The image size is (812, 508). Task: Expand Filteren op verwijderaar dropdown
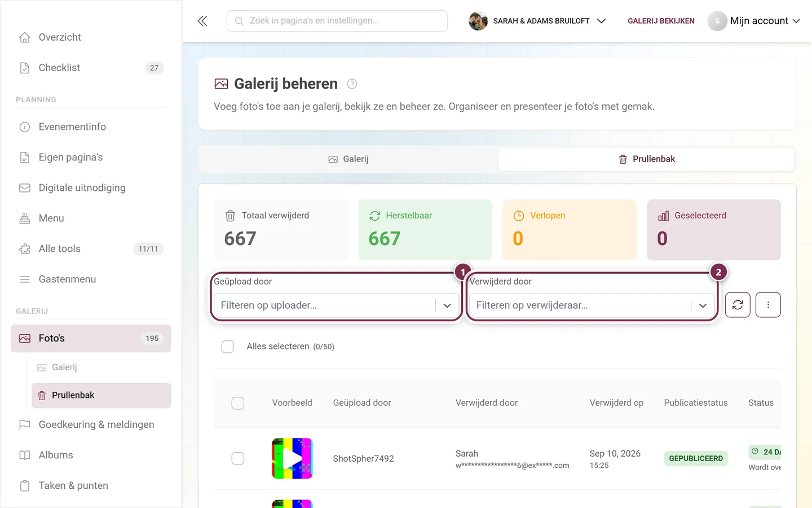tap(592, 305)
